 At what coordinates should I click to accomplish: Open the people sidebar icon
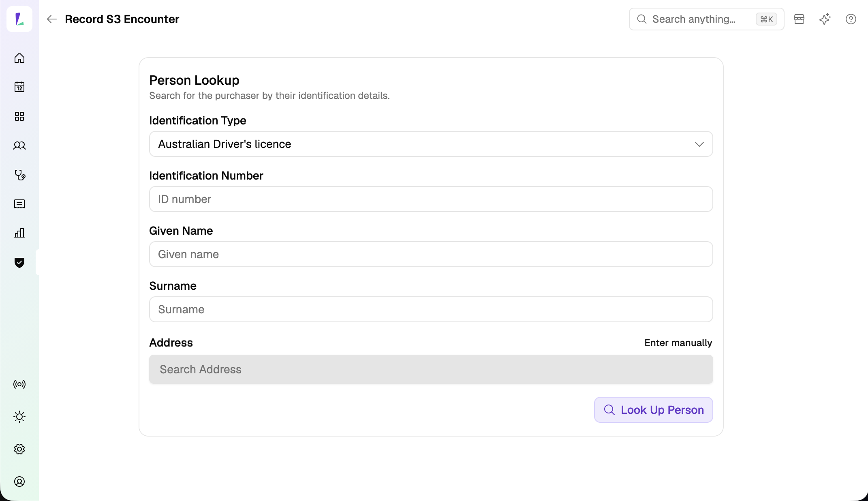tap(19, 146)
